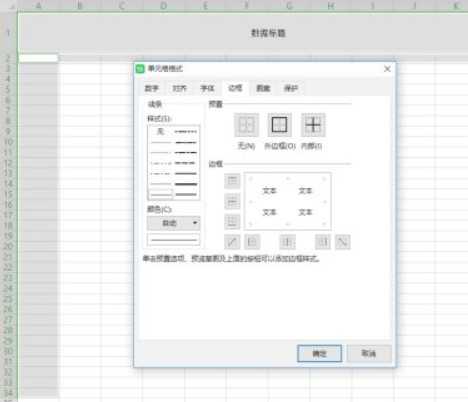468x402 pixels.
Task: Add the diagonal down border line
Action: (343, 242)
